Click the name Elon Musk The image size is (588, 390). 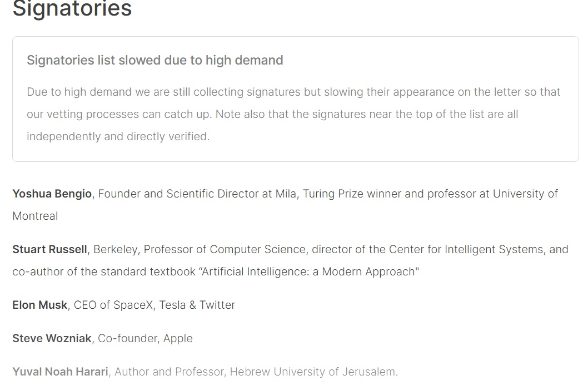[40, 305]
